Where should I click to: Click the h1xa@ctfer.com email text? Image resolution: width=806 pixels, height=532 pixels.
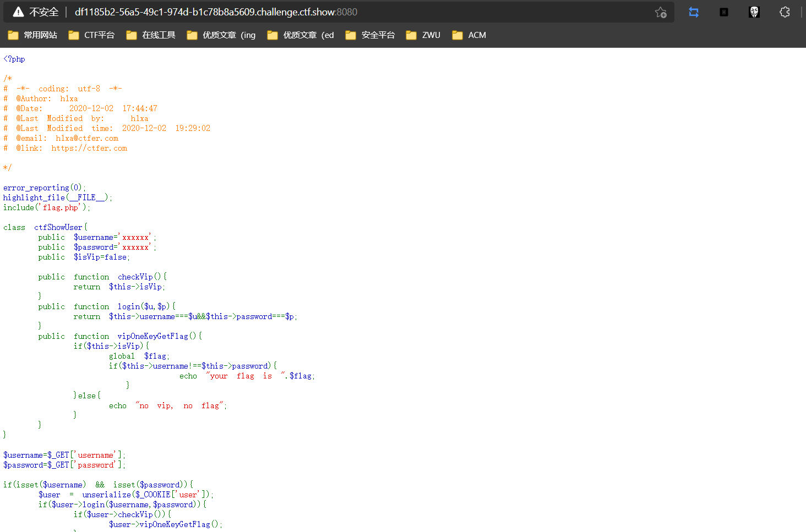coord(87,138)
